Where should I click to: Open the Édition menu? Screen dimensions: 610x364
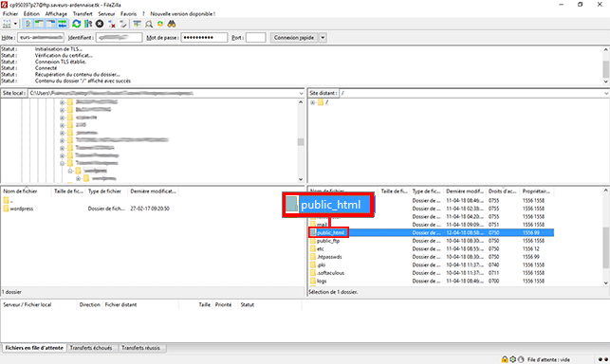click(x=31, y=13)
